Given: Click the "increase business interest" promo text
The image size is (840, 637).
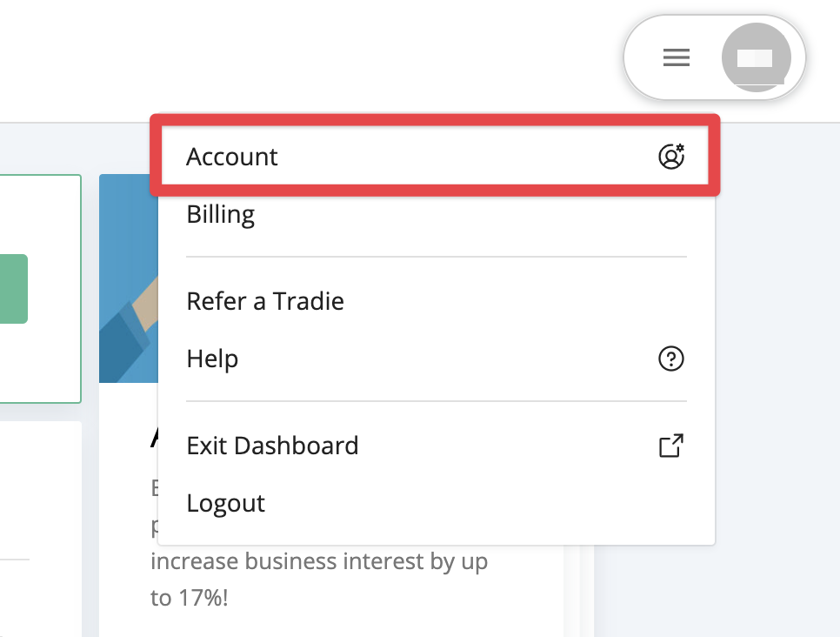Looking at the screenshot, I should [x=318, y=562].
